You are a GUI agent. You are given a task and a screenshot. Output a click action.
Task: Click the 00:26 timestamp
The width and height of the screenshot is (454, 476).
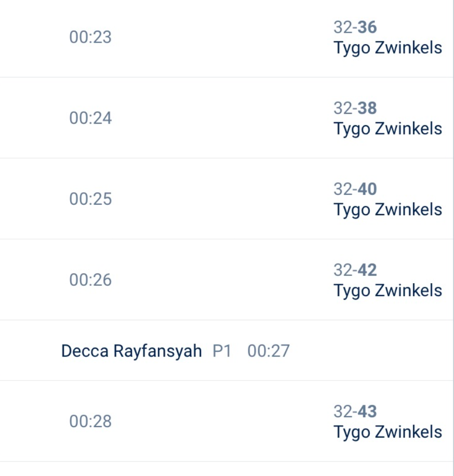[90, 280]
